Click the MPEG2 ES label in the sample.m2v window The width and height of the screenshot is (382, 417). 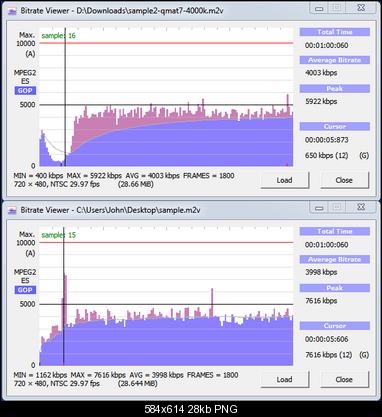[x=25, y=276]
